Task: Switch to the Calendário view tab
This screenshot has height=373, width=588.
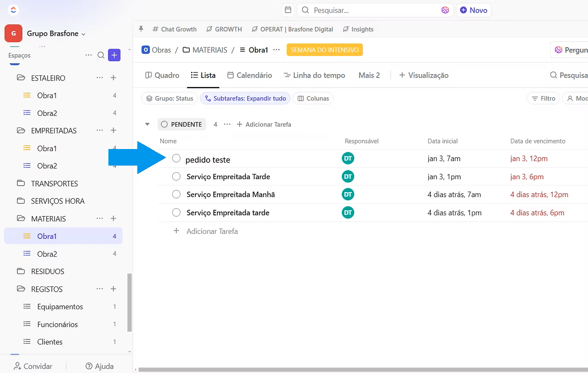Action: pyautogui.click(x=250, y=75)
